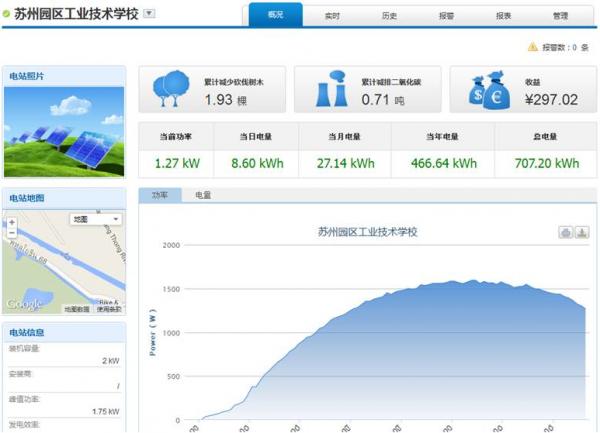The image size is (600, 433).
Task: Click daily energy value 8.60 kWh
Action: coord(257,163)
